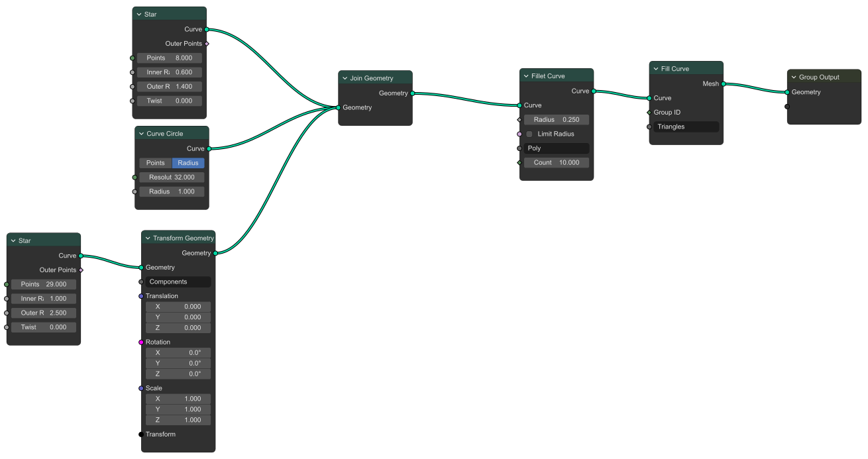The image size is (868, 459).
Task: Open the Poly dropdown on Fillet Curve
Action: coord(557,148)
